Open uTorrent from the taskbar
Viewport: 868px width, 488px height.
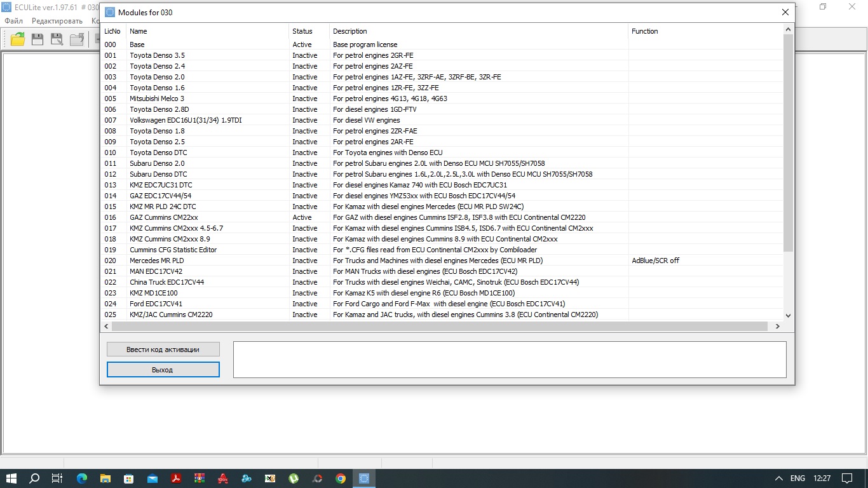point(294,478)
